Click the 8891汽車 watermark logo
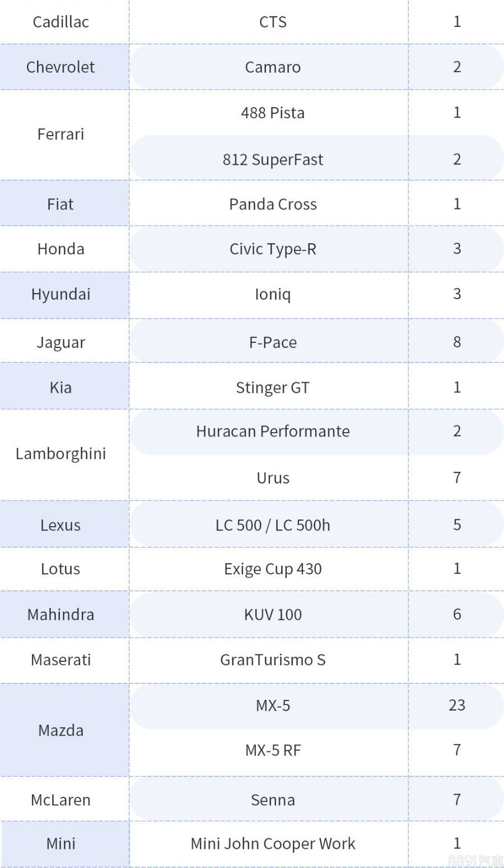The width and height of the screenshot is (504, 868). [x=475, y=860]
